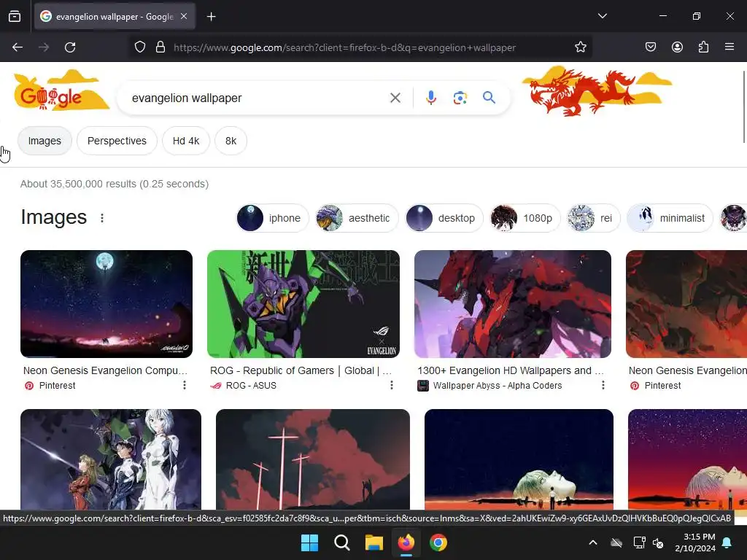
Task: Open more options for Wallpaper Abyss result
Action: pos(603,385)
